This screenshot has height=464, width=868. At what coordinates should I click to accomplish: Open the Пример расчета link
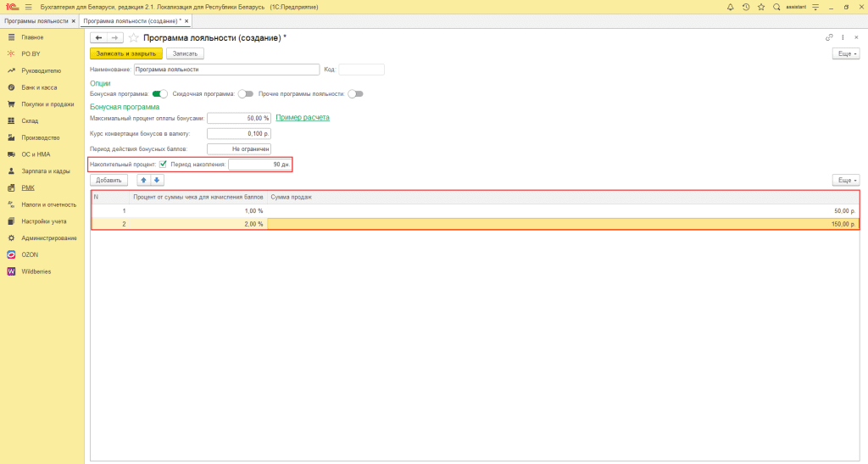coord(303,117)
